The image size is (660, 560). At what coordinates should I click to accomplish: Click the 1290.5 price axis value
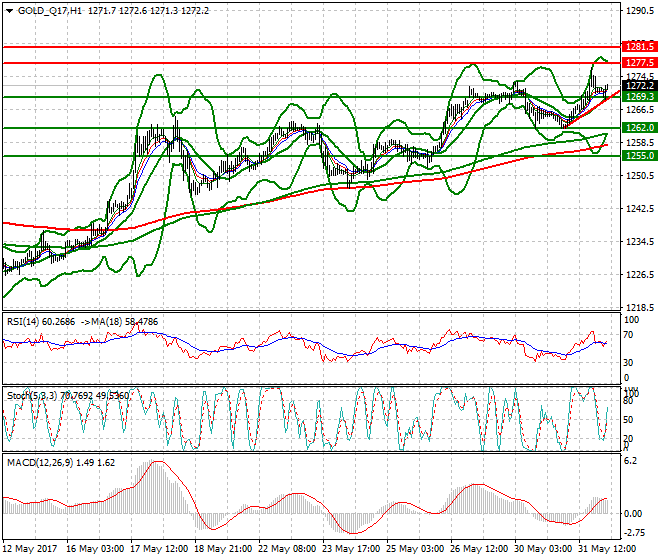(x=640, y=11)
